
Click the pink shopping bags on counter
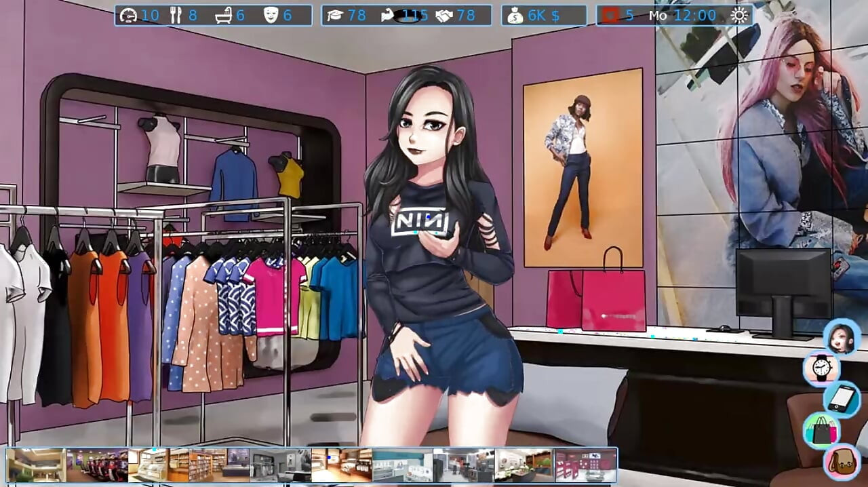[597, 290]
